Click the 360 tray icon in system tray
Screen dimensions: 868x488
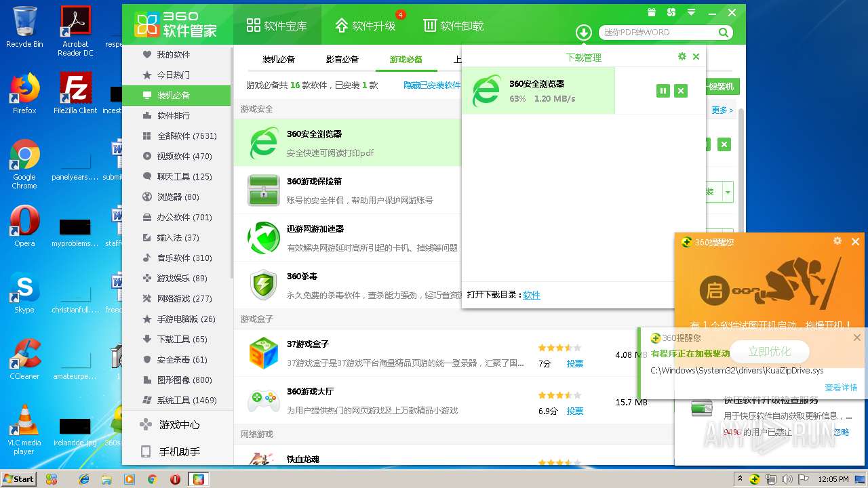tap(753, 479)
